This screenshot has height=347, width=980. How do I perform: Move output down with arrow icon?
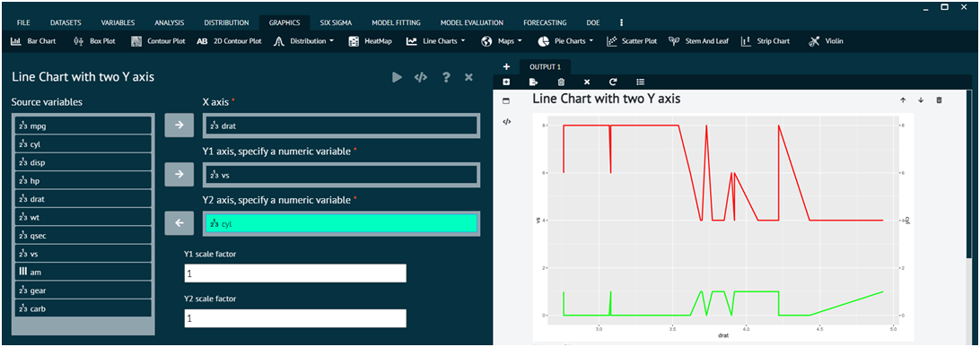921,100
